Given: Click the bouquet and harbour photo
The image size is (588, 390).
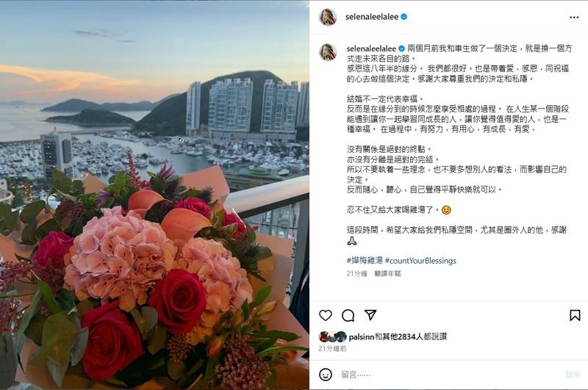Looking at the screenshot, I should pyautogui.click(x=154, y=195).
